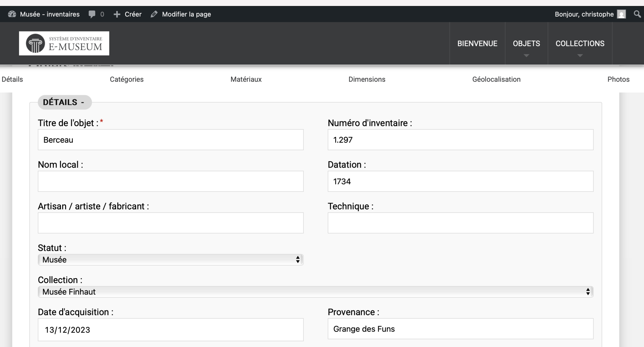Viewport: 644px width, 347px height.
Task: Switch to the Géolocalisation tab
Action: [496, 79]
